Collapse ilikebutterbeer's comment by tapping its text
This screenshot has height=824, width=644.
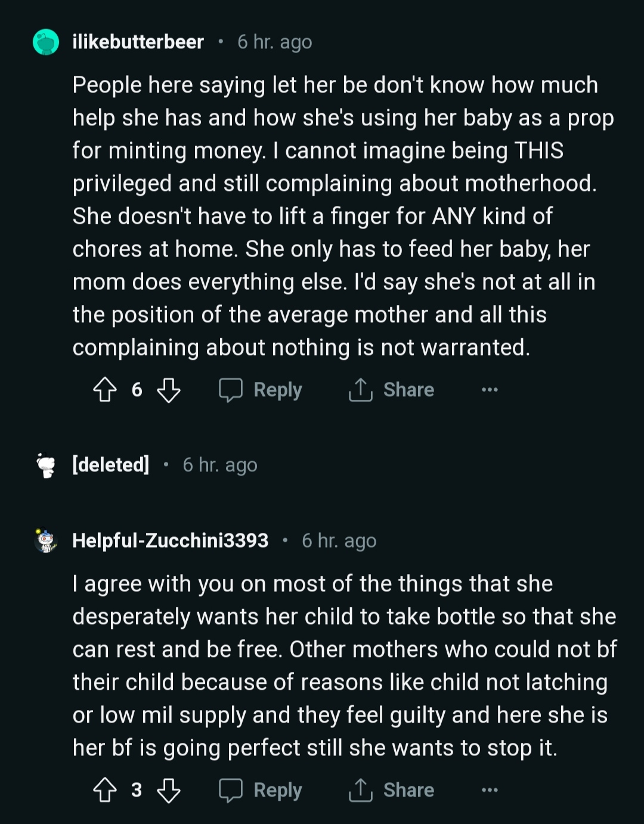pos(334,216)
